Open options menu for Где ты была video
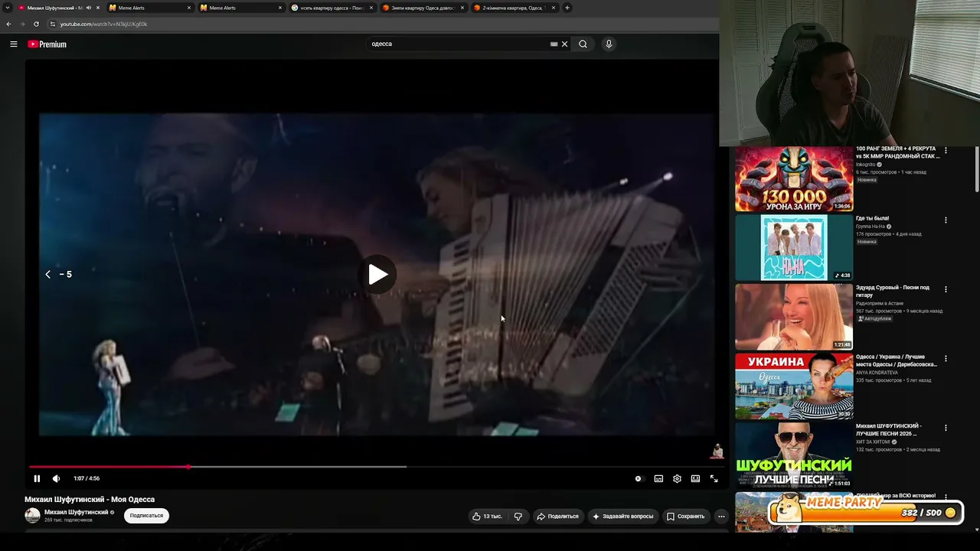The width and height of the screenshot is (980, 551). 946,220
